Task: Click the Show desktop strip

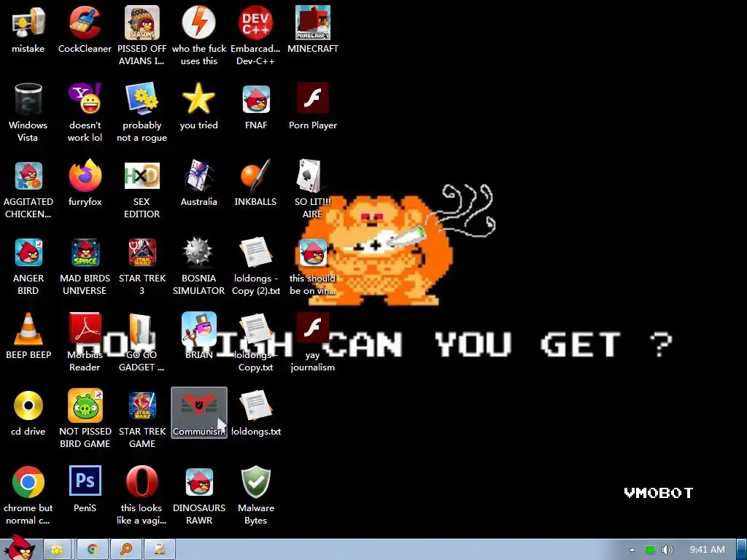Action: [742, 550]
